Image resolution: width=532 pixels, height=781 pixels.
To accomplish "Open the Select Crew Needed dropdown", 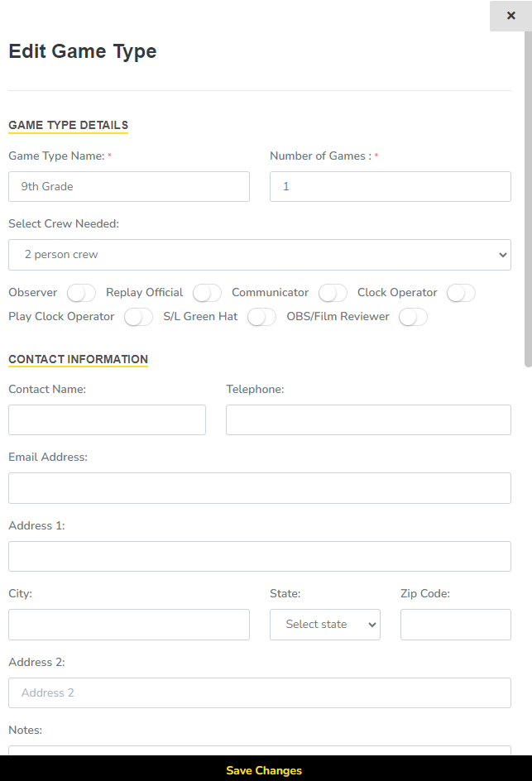I will click(x=260, y=255).
